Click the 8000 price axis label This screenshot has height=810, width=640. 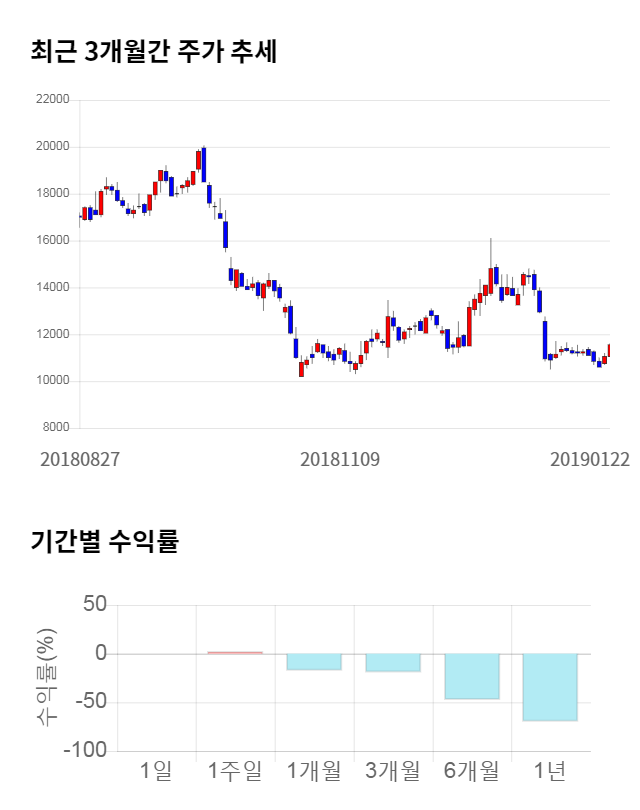tap(55, 428)
